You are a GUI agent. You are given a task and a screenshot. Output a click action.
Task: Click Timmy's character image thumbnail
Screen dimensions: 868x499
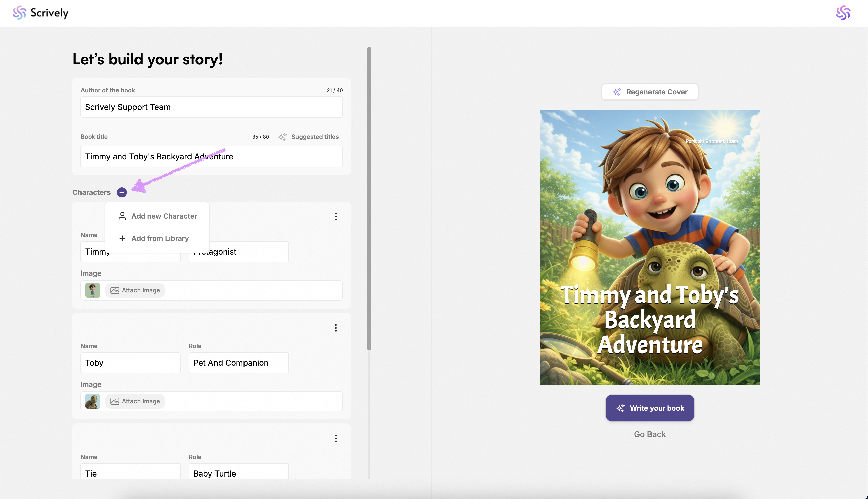tap(92, 290)
